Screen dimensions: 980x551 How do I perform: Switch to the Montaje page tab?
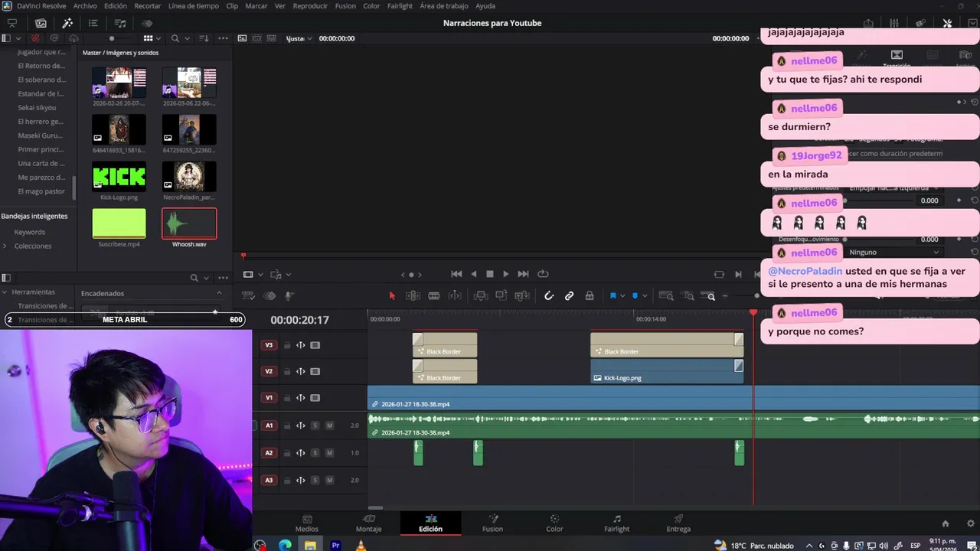[x=368, y=523]
